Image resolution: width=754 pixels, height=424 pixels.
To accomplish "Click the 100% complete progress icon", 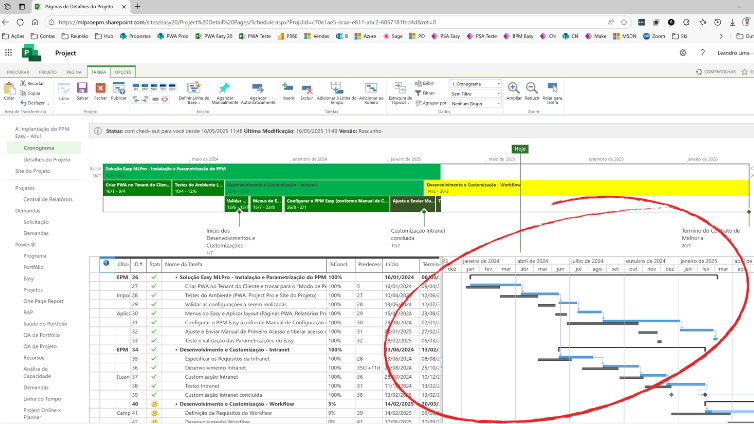I will [x=172, y=87].
